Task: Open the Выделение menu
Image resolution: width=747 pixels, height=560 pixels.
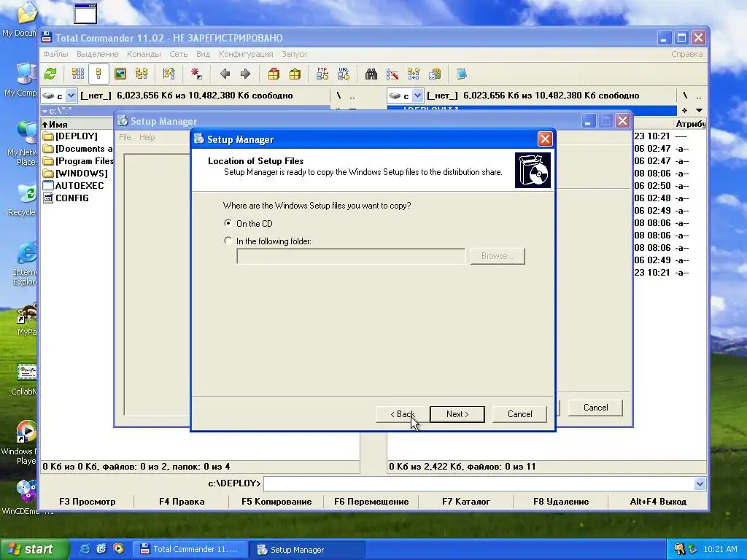Action: [x=97, y=54]
